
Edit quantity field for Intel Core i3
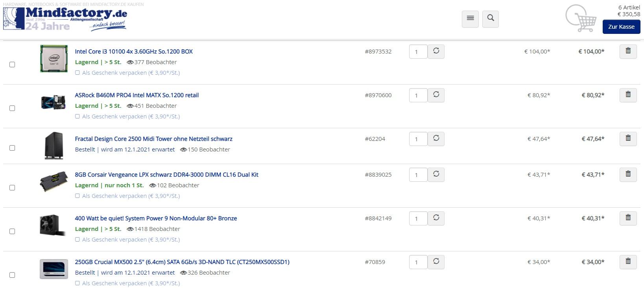[x=418, y=52]
